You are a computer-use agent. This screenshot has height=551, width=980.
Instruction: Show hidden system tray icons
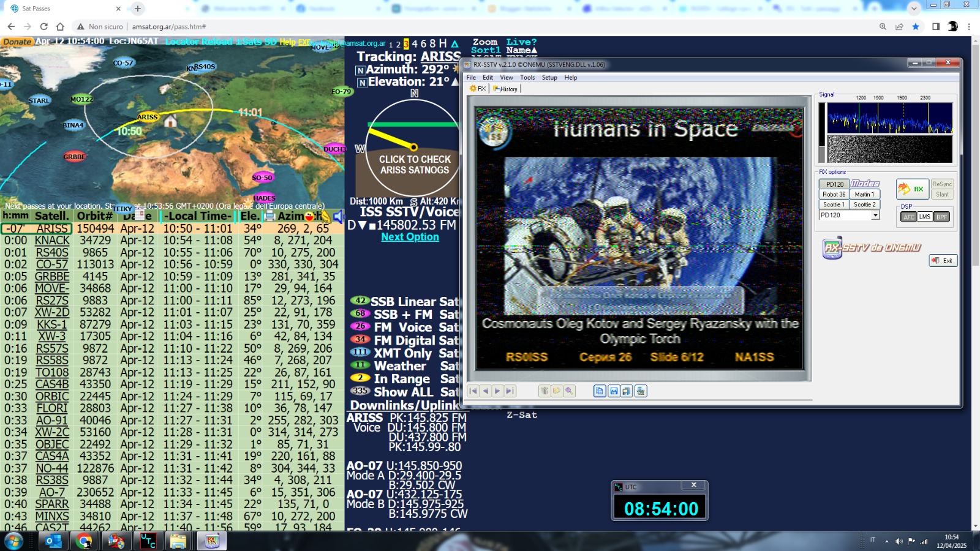[x=886, y=541]
